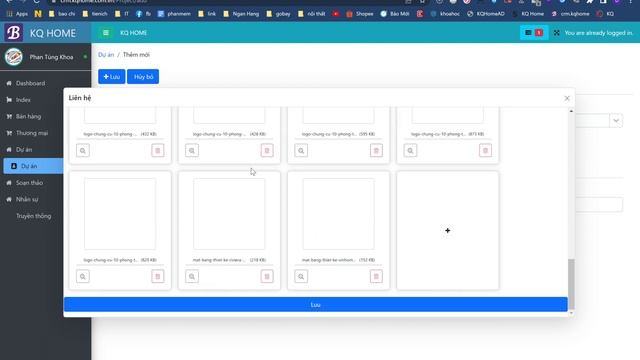Click the Hủy bỏ button
This screenshot has width=640, height=360.
point(143,77)
